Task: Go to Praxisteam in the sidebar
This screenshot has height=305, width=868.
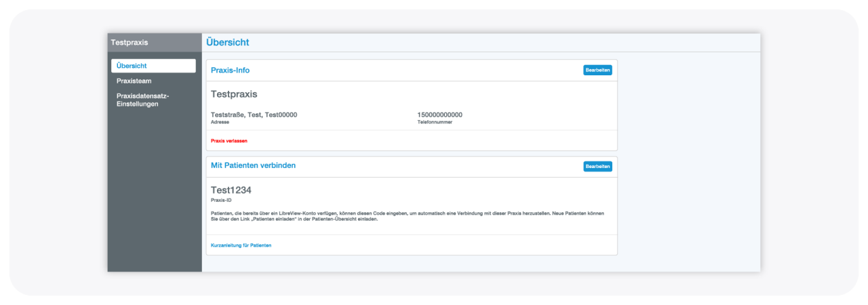Action: [133, 81]
